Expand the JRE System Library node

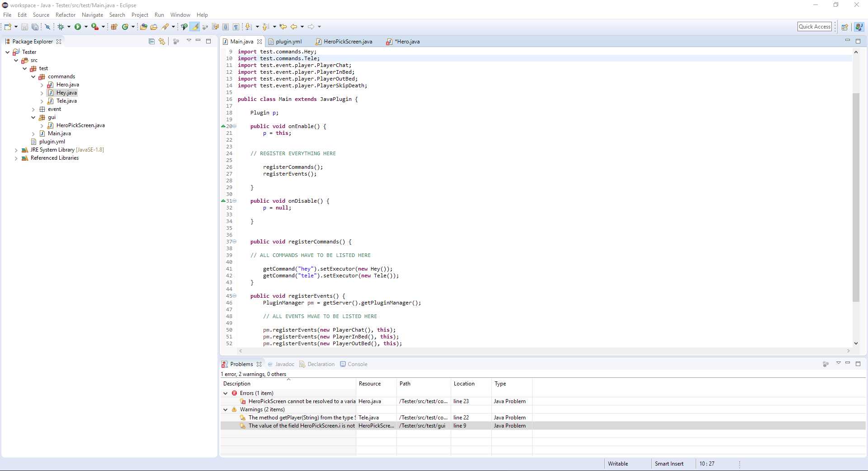click(16, 150)
